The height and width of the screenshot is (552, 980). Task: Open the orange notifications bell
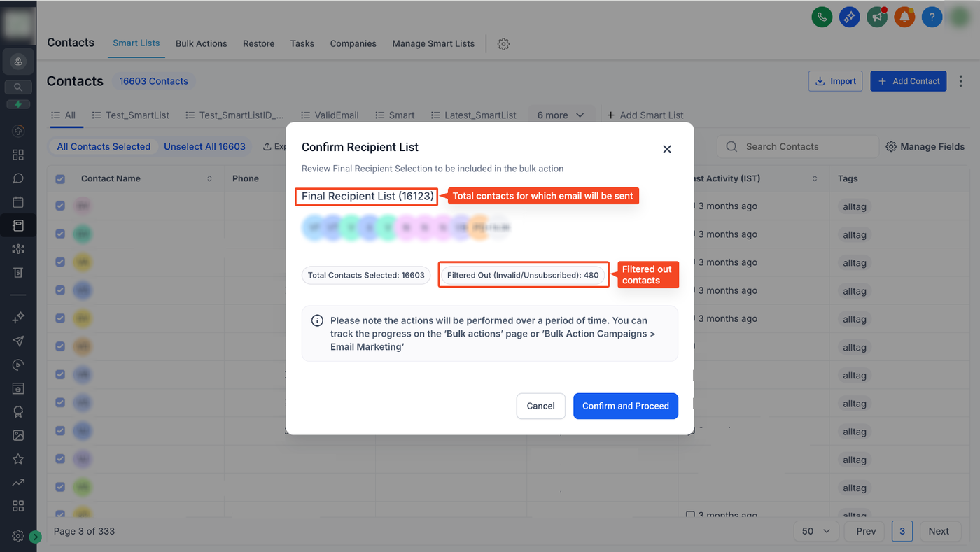pos(904,17)
